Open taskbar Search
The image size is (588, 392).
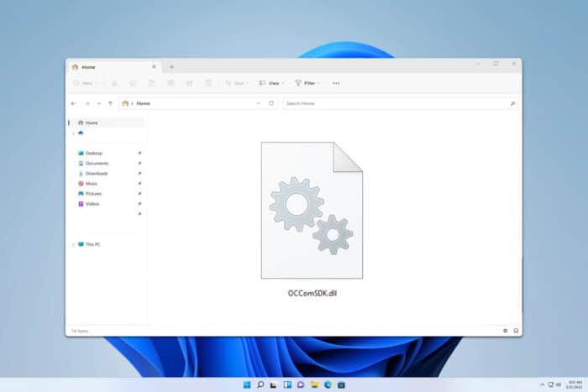[x=260, y=385]
